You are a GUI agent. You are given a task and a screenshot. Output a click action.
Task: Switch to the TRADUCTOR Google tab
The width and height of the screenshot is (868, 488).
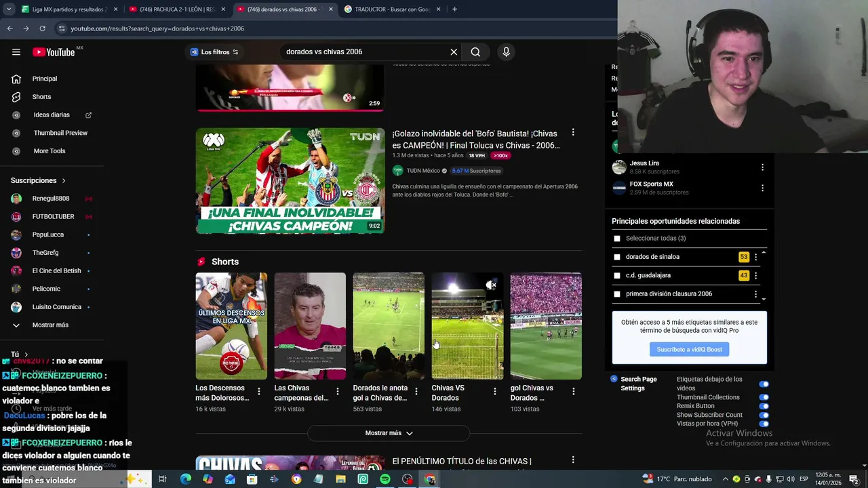(x=391, y=9)
